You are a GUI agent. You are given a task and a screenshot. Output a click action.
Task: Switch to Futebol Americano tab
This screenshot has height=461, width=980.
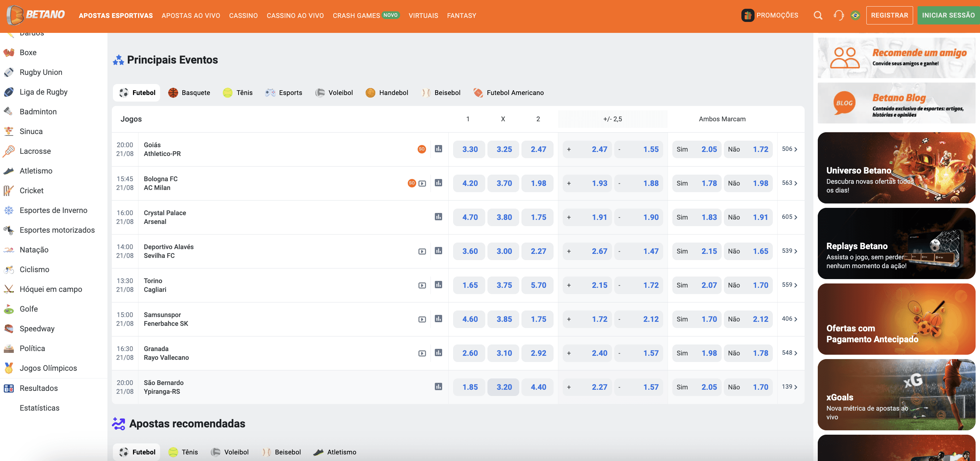click(509, 92)
